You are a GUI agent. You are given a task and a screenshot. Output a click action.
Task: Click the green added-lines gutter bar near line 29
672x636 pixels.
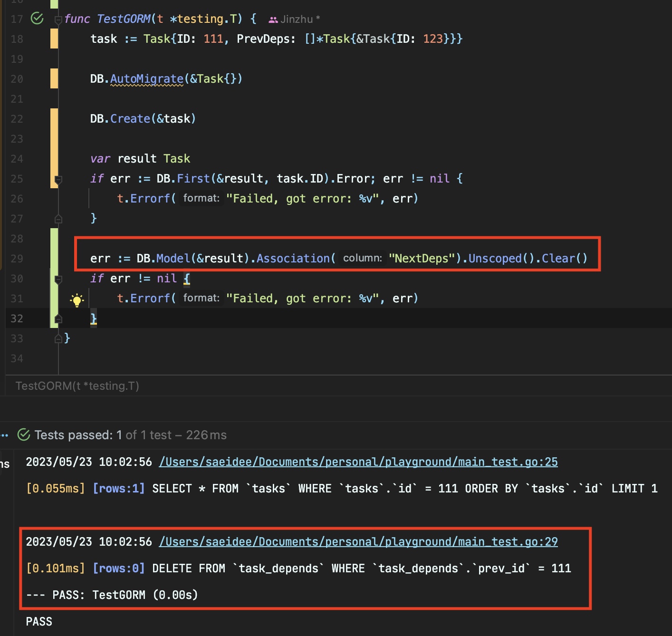click(53, 258)
